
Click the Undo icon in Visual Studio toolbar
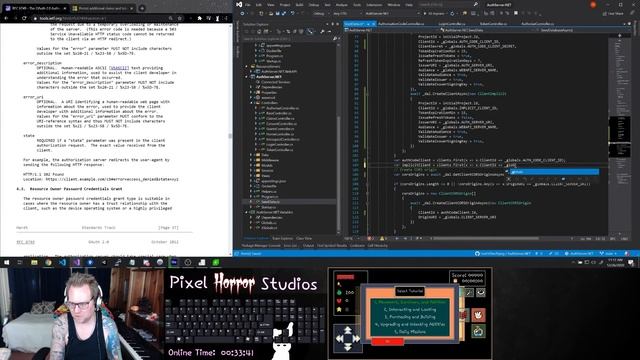coord(293,13)
